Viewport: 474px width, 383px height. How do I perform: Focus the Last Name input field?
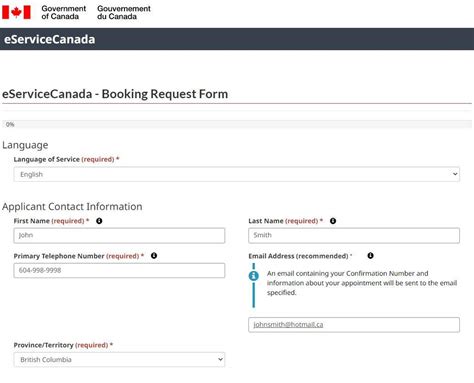(x=354, y=235)
